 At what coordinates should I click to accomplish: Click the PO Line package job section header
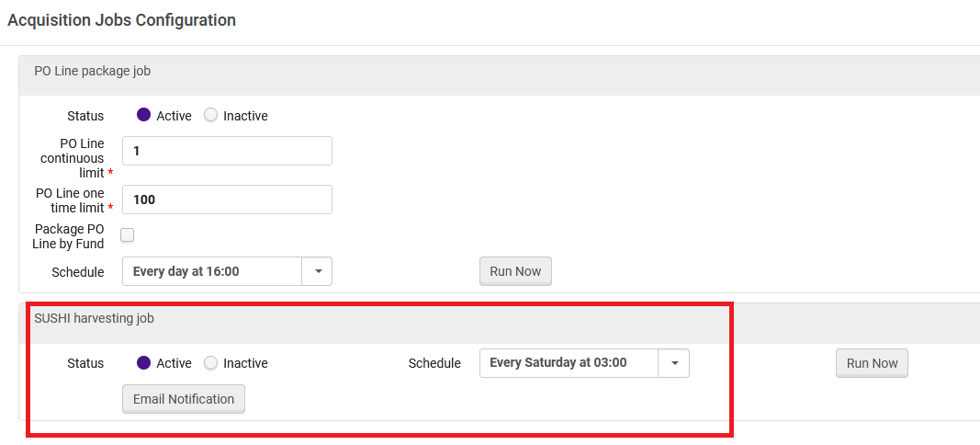pyautogui.click(x=93, y=72)
